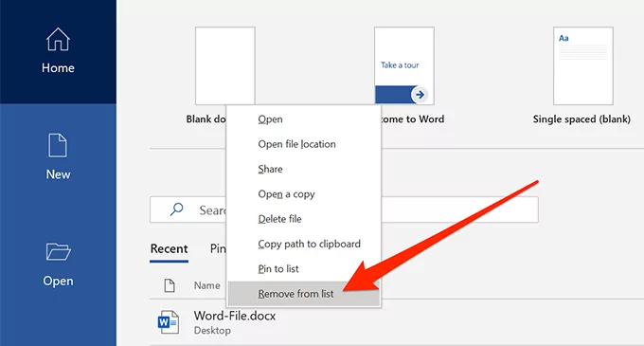This screenshot has height=346, width=644.
Task: Click the search magnifier icon
Action: point(176,209)
